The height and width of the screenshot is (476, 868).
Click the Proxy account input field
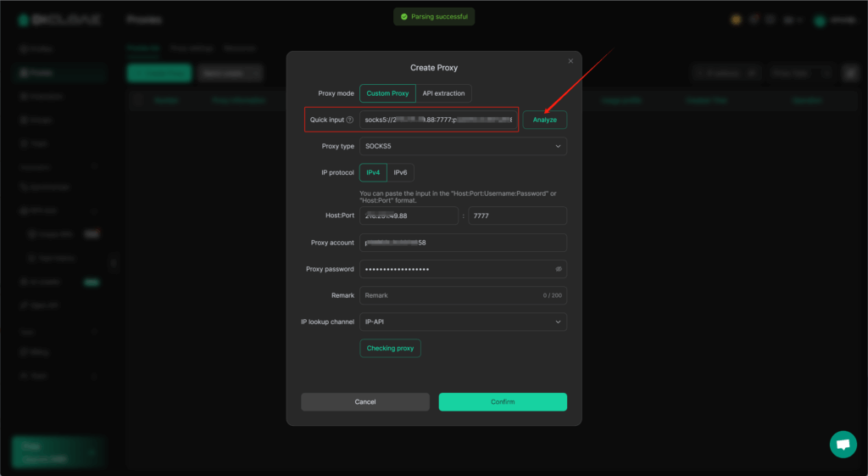point(463,243)
